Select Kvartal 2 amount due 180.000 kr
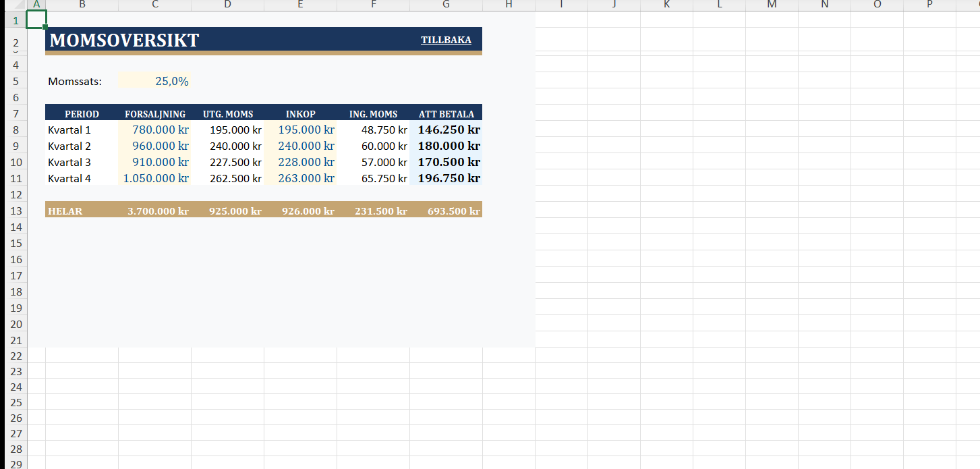Viewport: 980px width, 469px height. click(x=446, y=146)
